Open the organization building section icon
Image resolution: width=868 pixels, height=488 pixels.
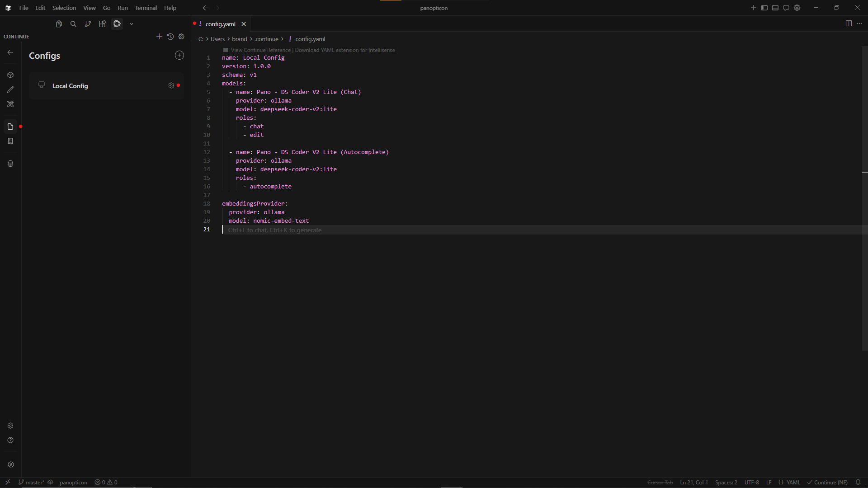pyautogui.click(x=10, y=141)
